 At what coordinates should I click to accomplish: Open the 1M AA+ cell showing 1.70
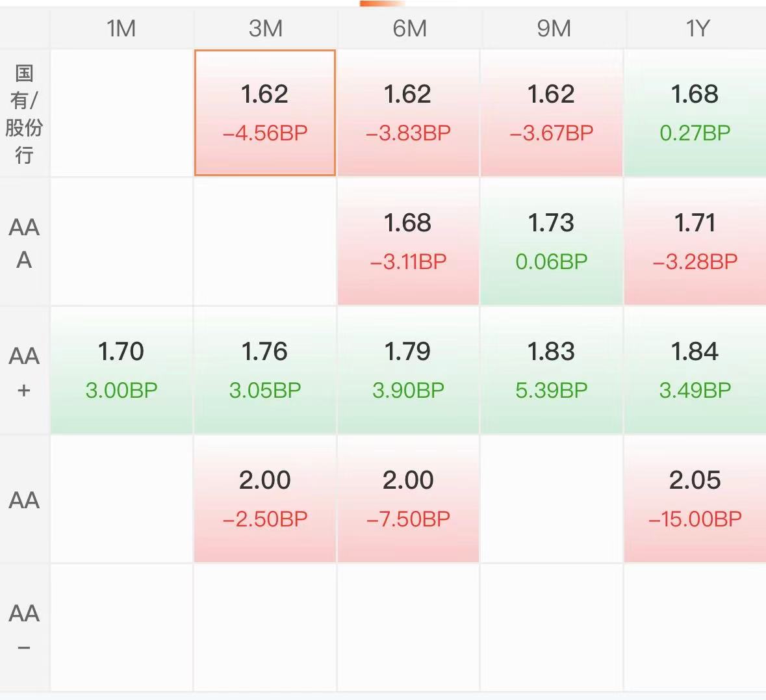pyautogui.click(x=121, y=370)
